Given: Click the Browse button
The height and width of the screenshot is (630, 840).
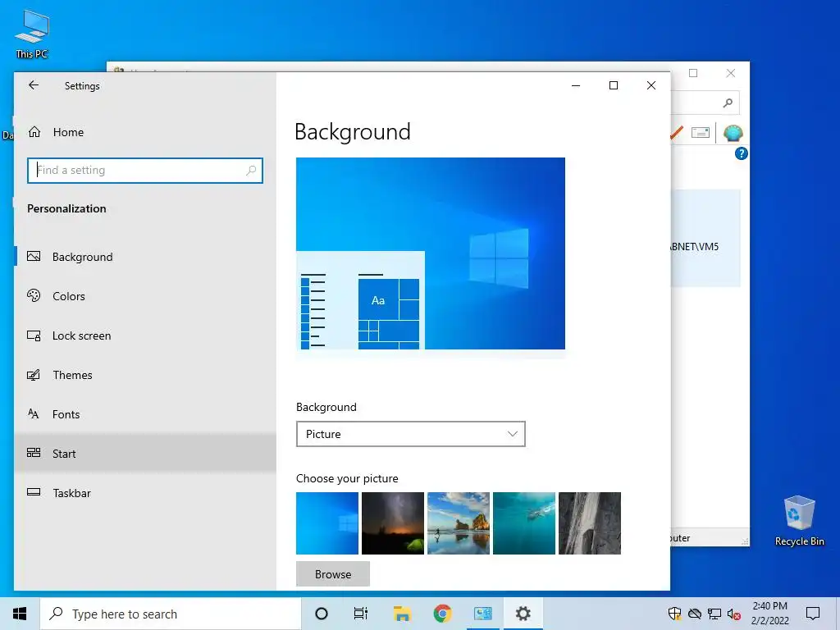Looking at the screenshot, I should 333,574.
